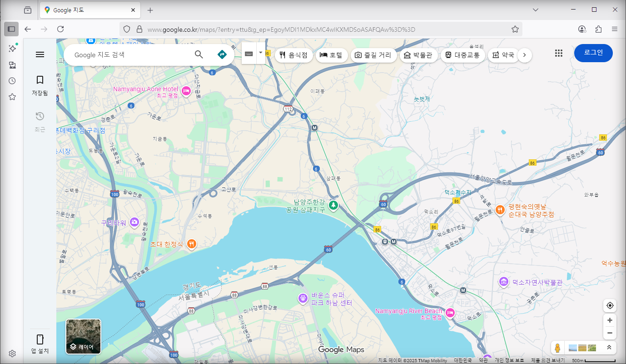Click the install app phone icon
This screenshot has height=364, width=626.
(x=40, y=344)
